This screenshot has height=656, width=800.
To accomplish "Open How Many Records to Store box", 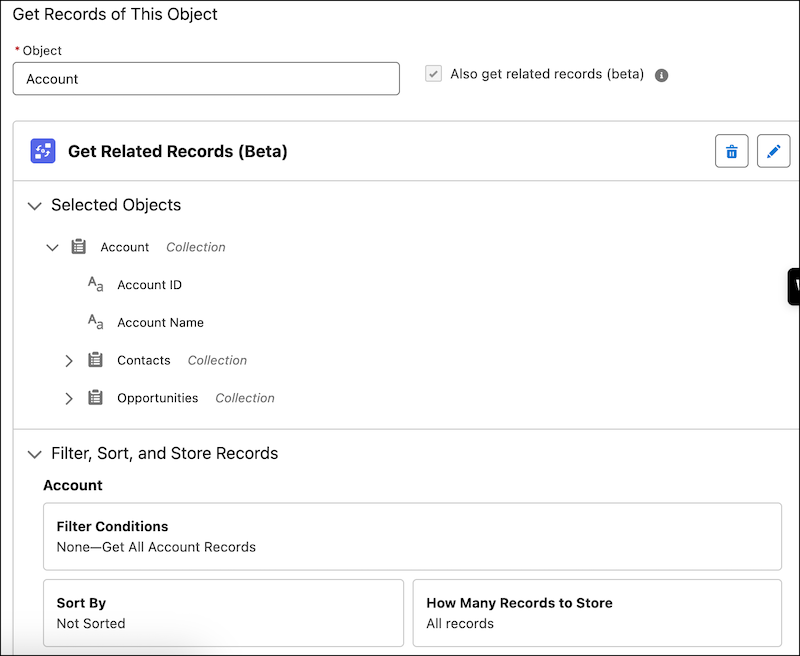I will (x=597, y=613).
